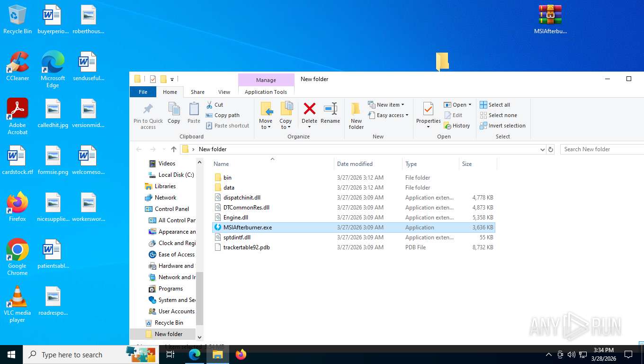The width and height of the screenshot is (644, 364).
Task: Open Network in navigation pane
Action: [165, 198]
